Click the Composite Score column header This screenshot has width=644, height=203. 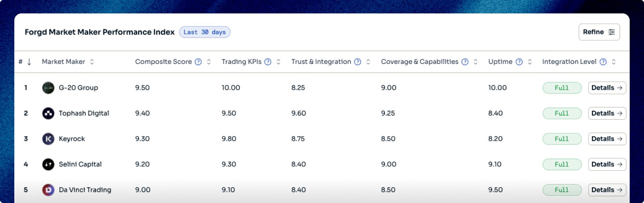click(163, 62)
